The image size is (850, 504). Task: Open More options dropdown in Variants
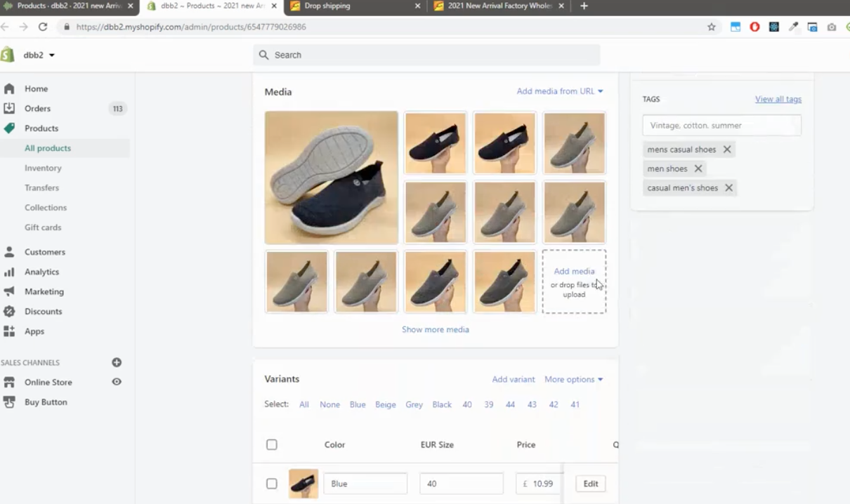coord(573,379)
